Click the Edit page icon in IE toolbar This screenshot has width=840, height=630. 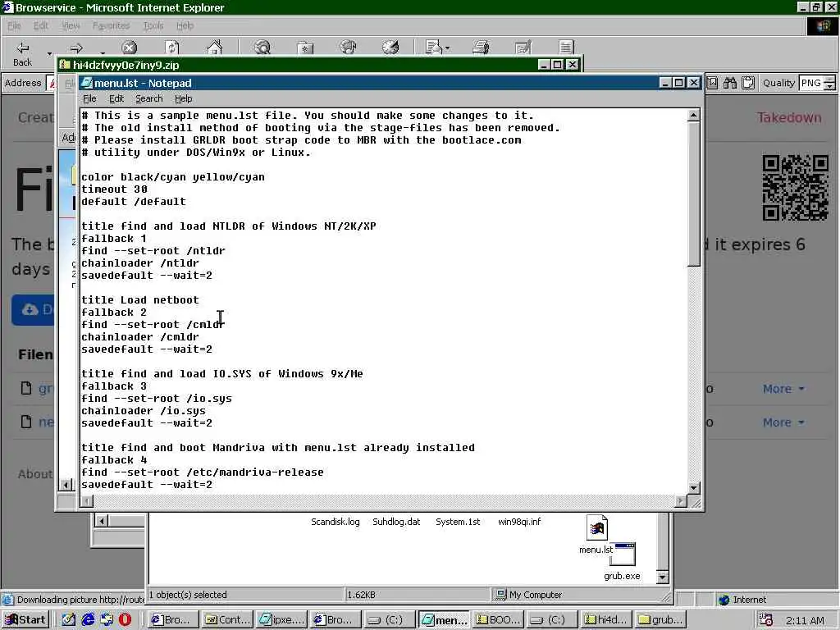click(523, 48)
